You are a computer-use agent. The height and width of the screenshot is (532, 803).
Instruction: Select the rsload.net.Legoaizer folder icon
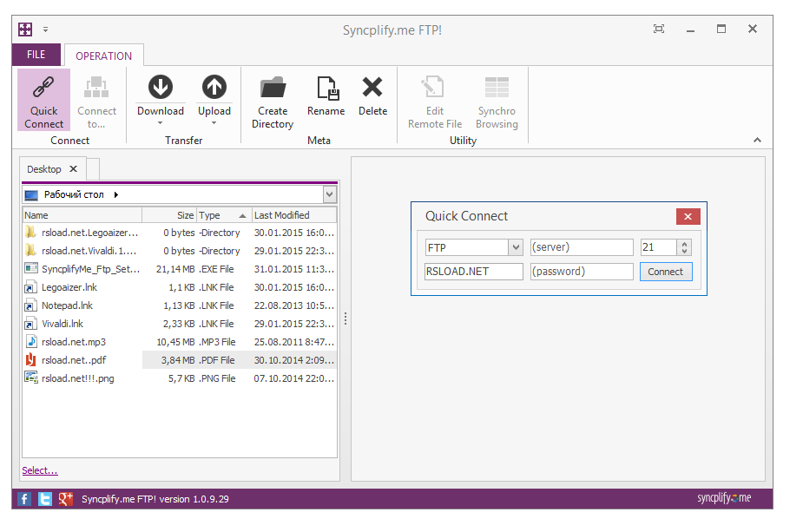30,233
